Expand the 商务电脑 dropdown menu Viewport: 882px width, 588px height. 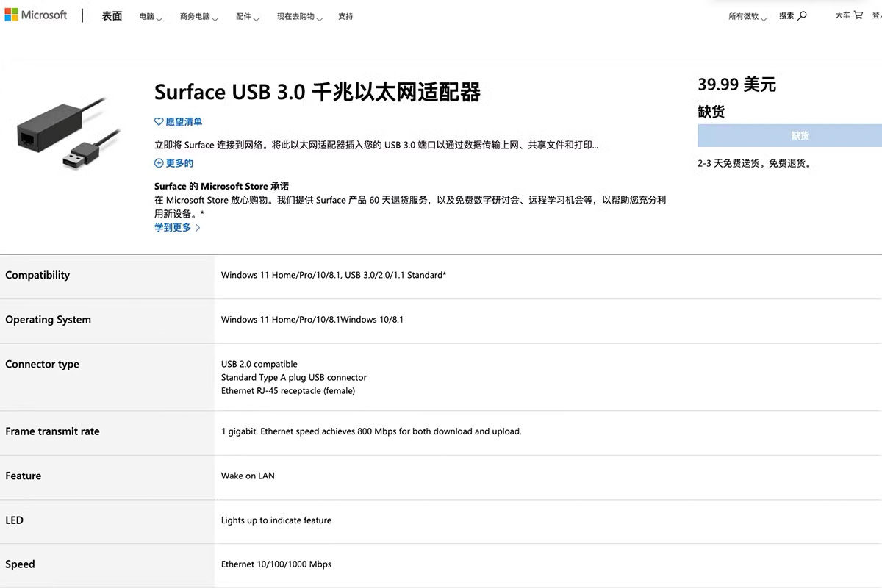tap(199, 17)
